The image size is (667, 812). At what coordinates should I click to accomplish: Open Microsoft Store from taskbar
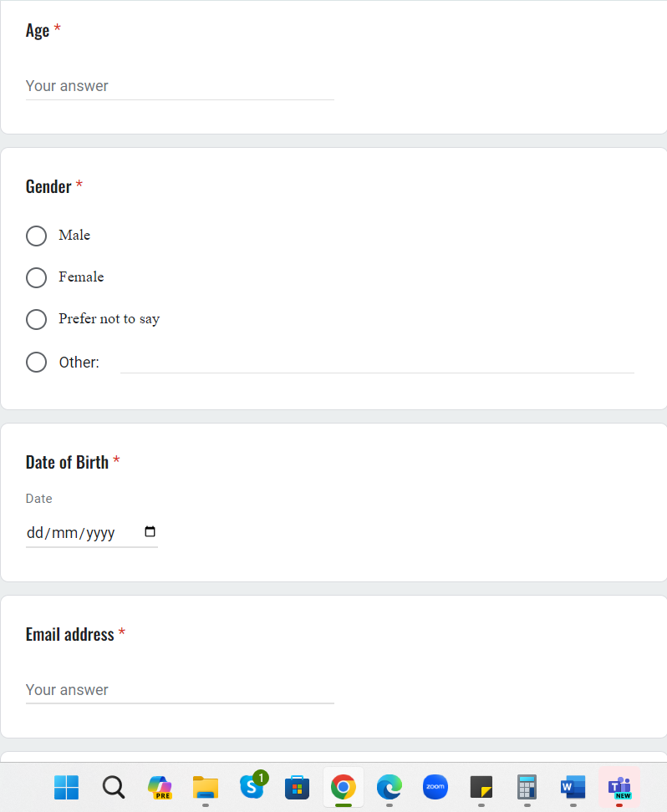[297, 787]
